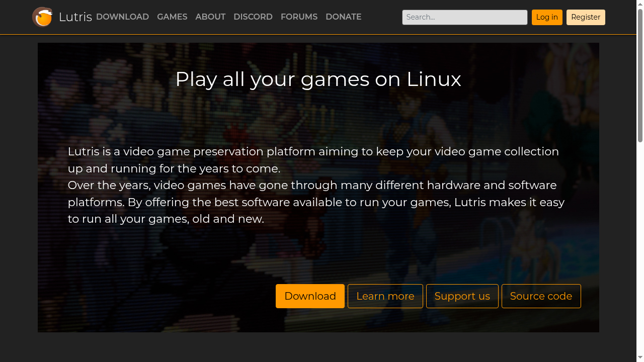Click the 'Play all your games on Linux' heading
This screenshot has height=362, width=644.
point(318,79)
